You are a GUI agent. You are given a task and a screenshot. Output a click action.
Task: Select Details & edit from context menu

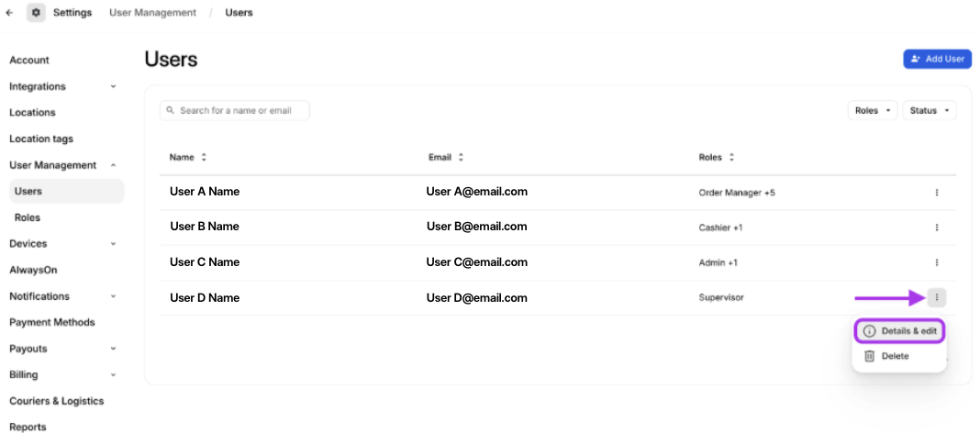click(x=899, y=331)
